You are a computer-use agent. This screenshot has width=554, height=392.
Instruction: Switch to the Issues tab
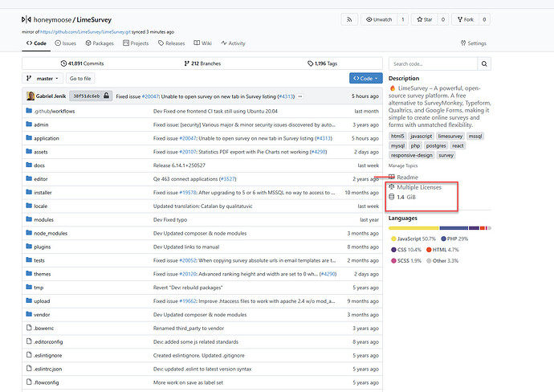pos(66,43)
